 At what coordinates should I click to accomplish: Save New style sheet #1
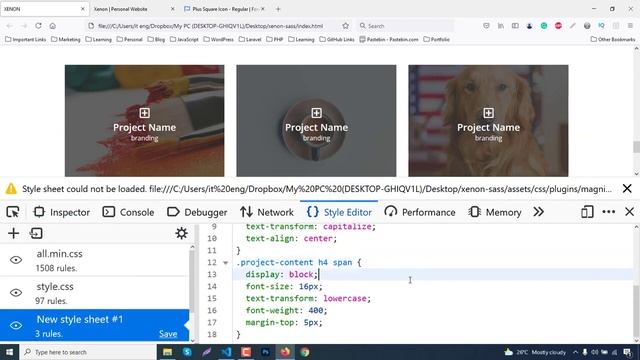click(x=168, y=334)
